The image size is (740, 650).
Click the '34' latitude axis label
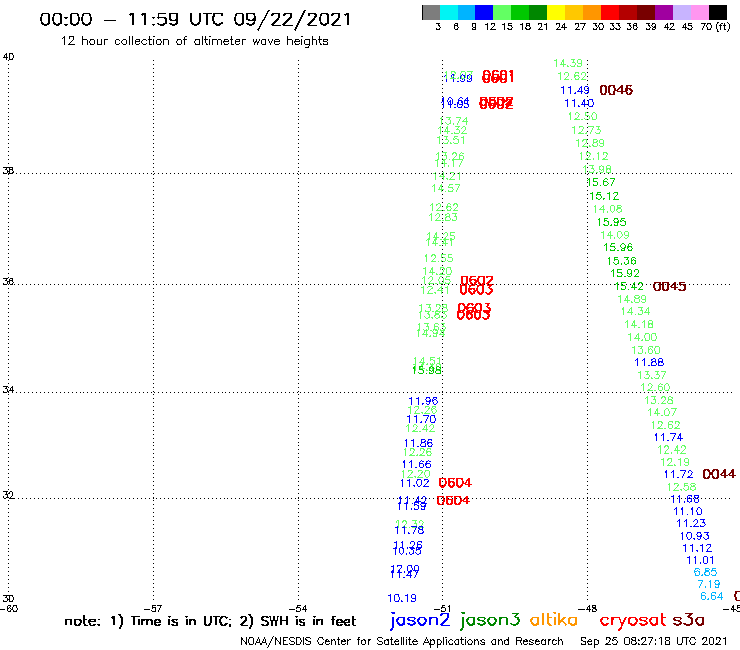[8, 390]
